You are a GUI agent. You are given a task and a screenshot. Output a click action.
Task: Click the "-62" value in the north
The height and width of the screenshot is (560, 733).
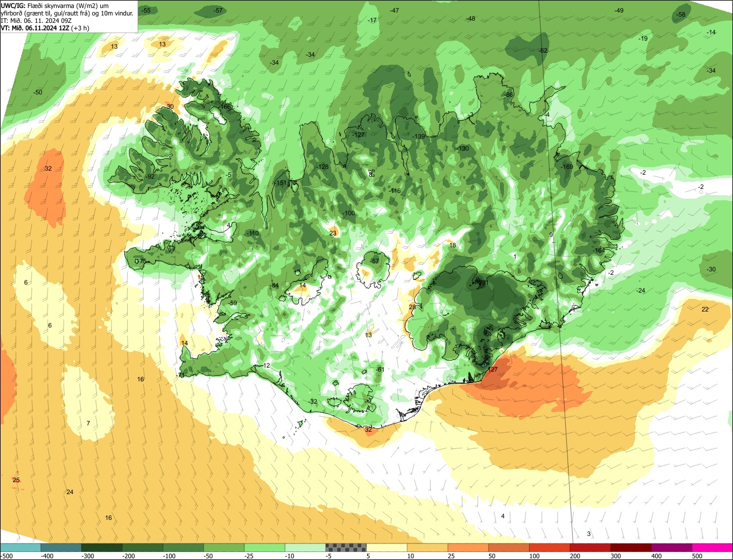tap(543, 50)
